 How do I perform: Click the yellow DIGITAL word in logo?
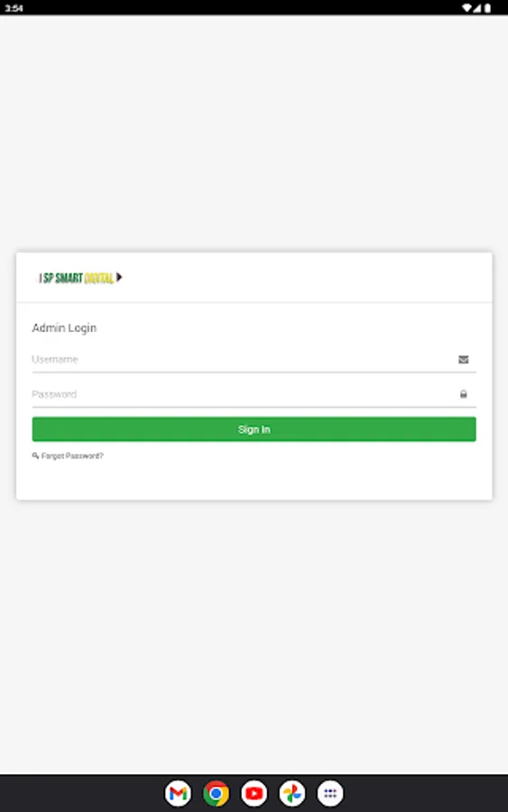[99, 279]
